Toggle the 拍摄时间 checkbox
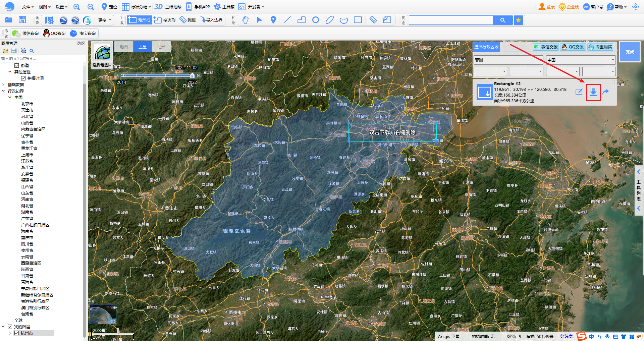The image size is (644, 341). [23, 78]
